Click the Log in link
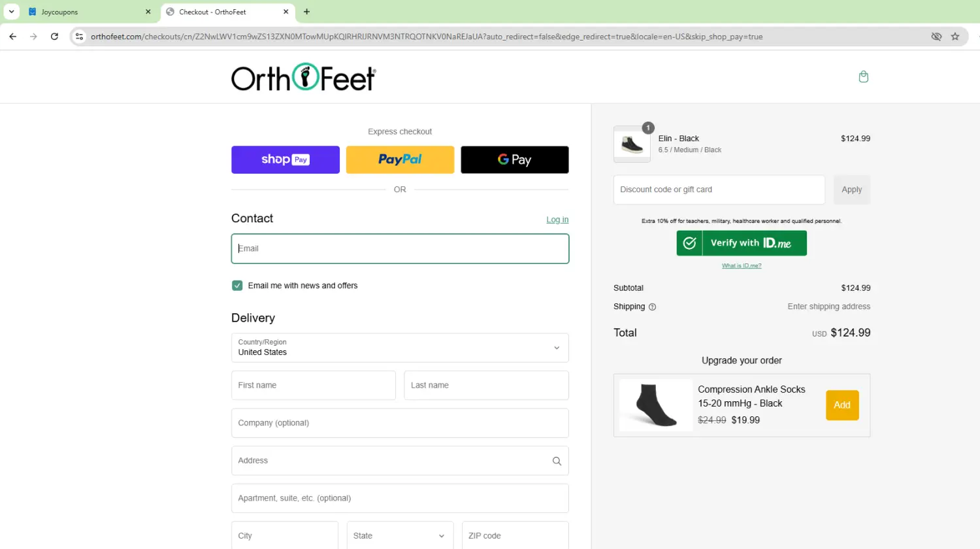Viewport: 980px width, 549px height. [557, 220]
